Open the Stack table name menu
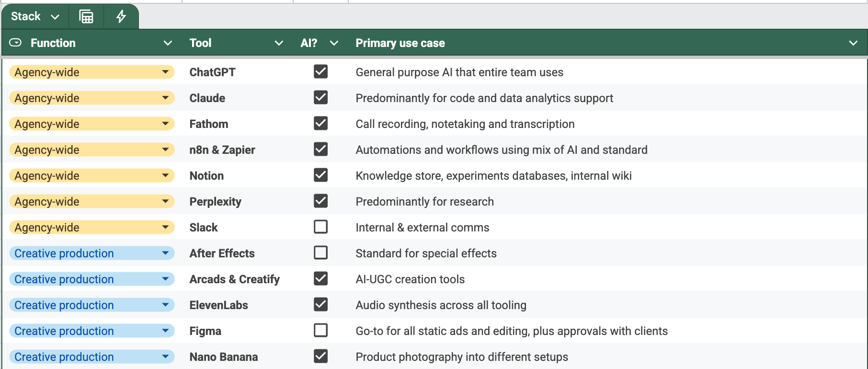Screen dimensions: 868x369 (x=55, y=17)
